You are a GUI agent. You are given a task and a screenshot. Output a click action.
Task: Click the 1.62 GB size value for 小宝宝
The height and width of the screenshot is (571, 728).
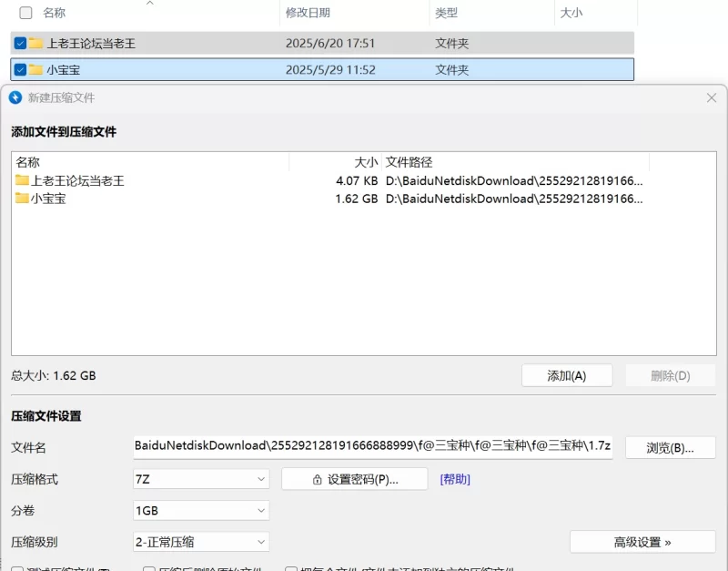[x=357, y=199]
